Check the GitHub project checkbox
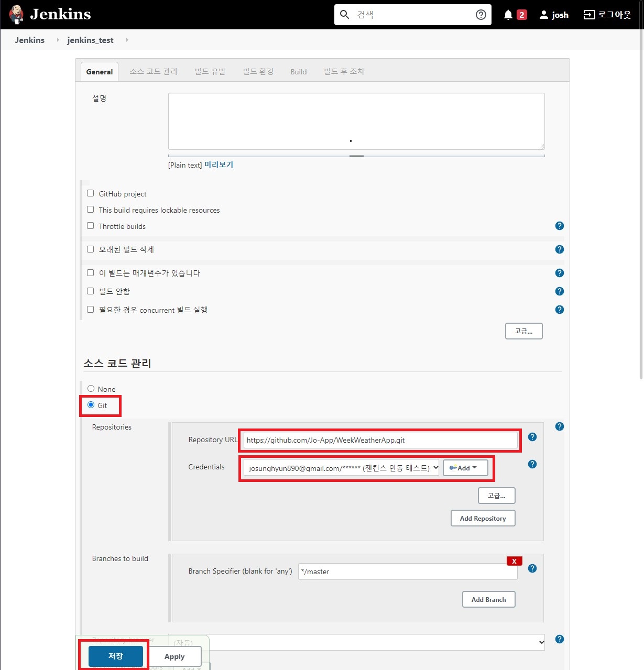Screen dimensions: 644x670 pos(91,193)
